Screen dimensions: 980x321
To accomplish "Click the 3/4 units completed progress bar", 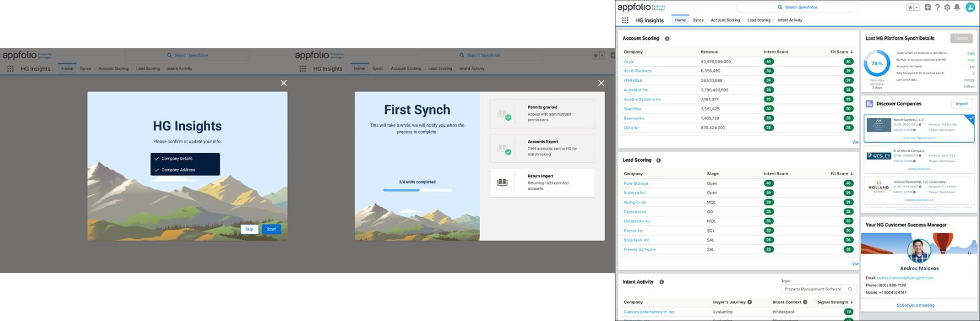I will pos(417,190).
